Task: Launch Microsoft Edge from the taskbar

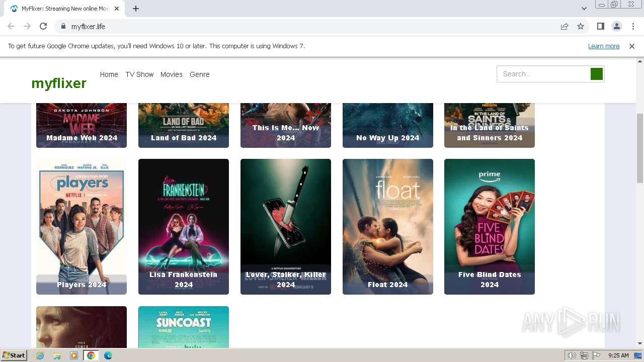Action: pyautogui.click(x=108, y=355)
